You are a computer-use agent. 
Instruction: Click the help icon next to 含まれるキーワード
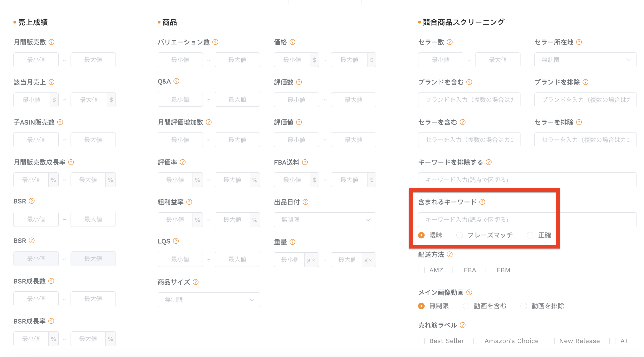coord(482,202)
